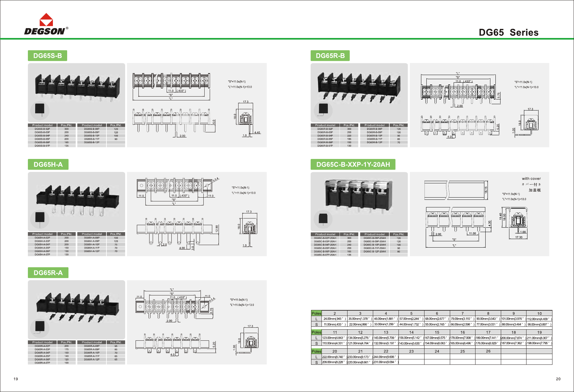Click the circular side-profile icon in DG65R-A photo
574x392 pixels.
[40, 327]
